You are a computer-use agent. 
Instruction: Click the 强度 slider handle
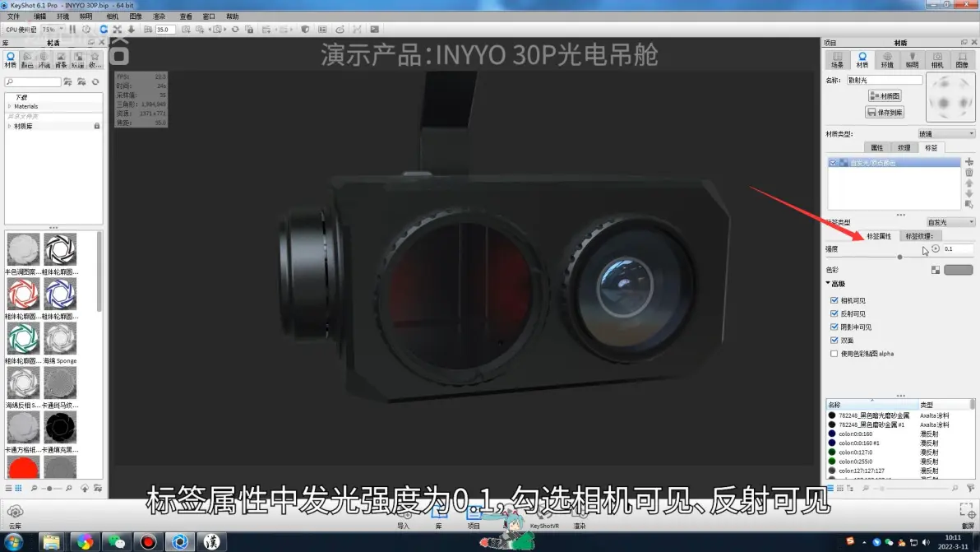900,257
